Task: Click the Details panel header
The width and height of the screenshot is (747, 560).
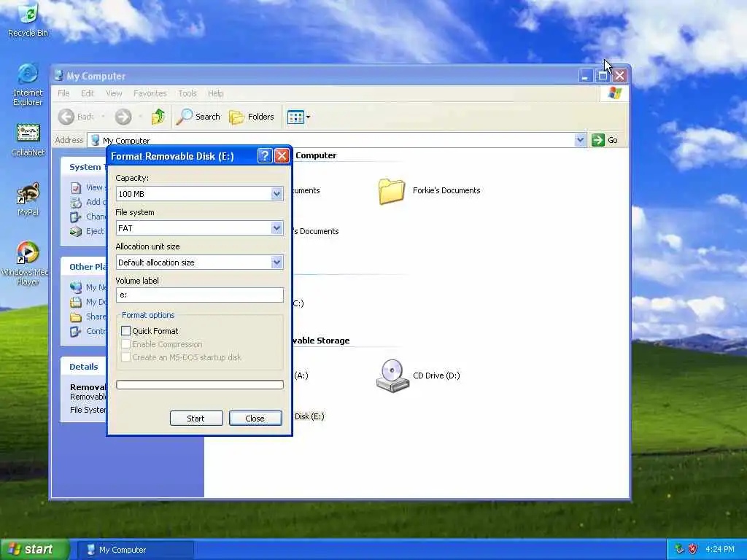Action: point(84,367)
